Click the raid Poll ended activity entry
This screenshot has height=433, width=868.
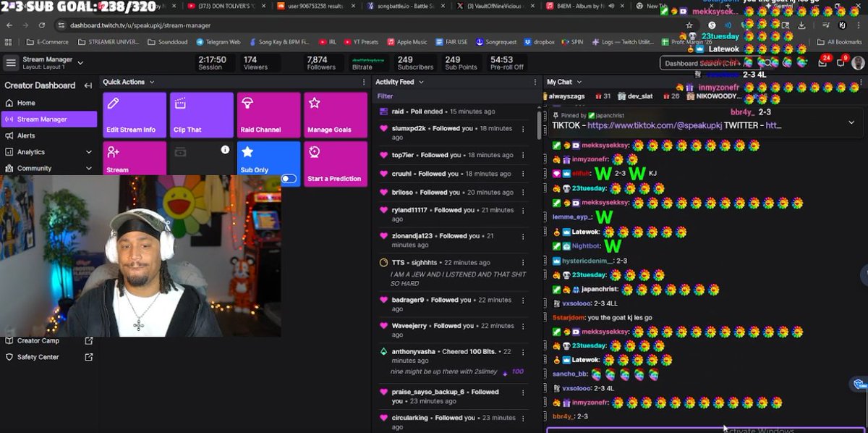453,112
